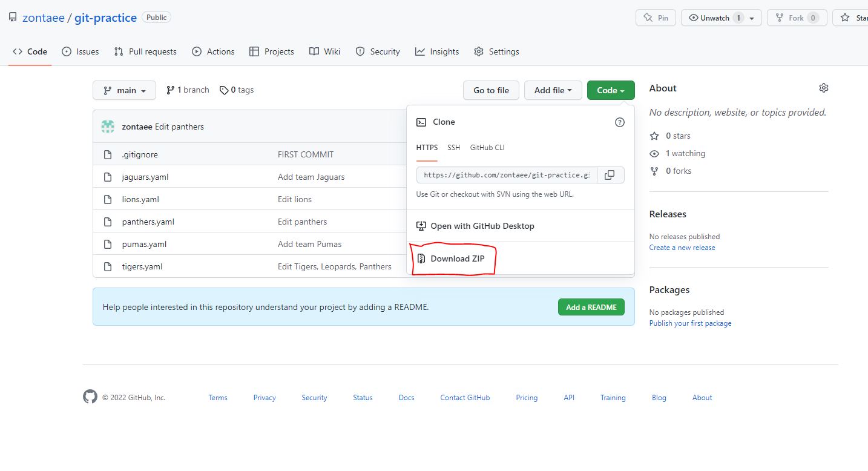
Task: Open the FIRST COMMIT message
Action: click(306, 155)
